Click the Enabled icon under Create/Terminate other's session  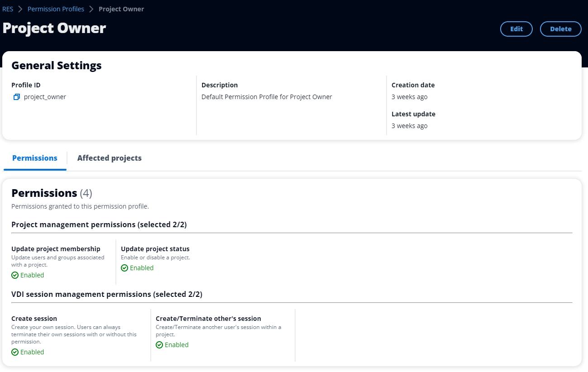click(x=159, y=344)
